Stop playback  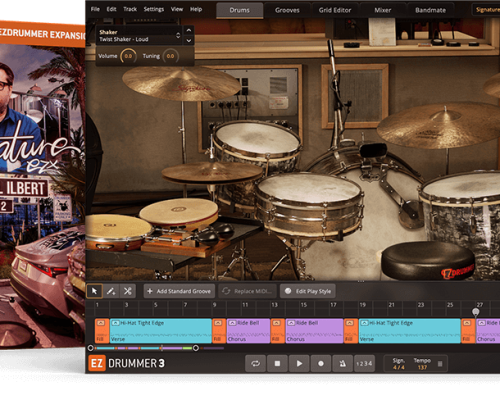[x=277, y=363]
